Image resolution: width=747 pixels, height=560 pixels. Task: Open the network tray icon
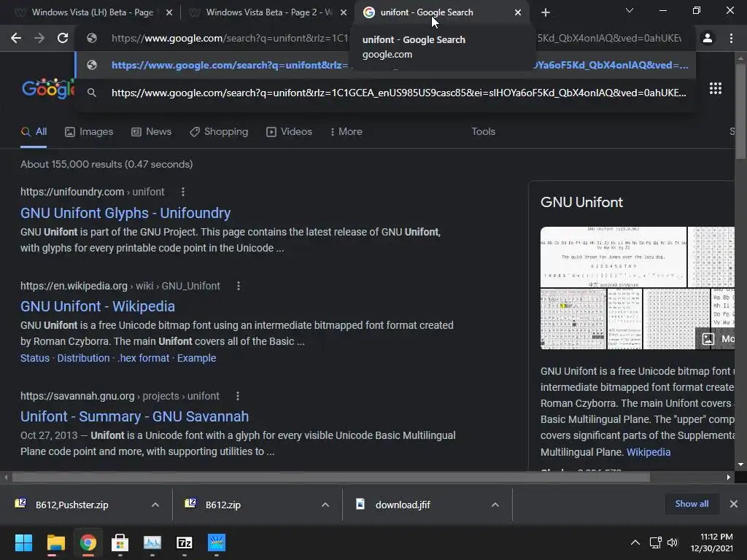coord(656,542)
